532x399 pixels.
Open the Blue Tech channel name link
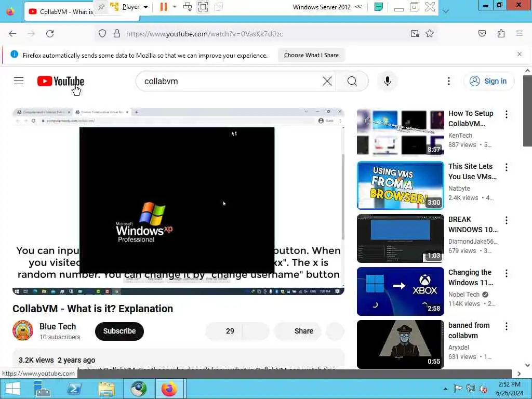click(58, 326)
